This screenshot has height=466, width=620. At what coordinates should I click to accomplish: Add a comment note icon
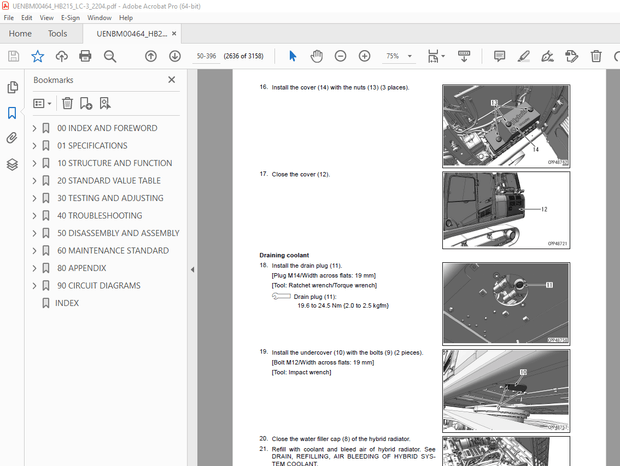(499, 56)
